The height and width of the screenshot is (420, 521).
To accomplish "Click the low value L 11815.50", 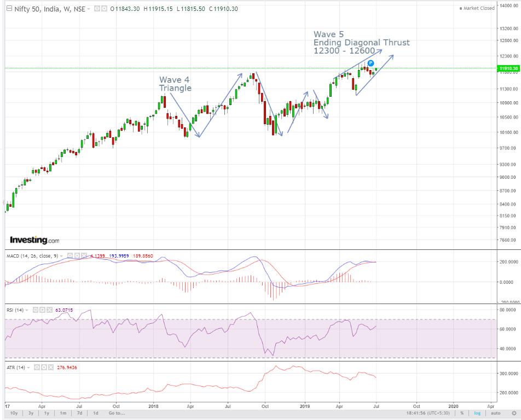I will (190, 9).
